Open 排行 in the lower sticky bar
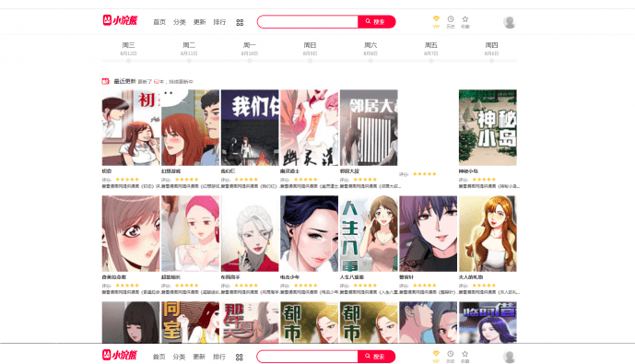 click(219, 357)
